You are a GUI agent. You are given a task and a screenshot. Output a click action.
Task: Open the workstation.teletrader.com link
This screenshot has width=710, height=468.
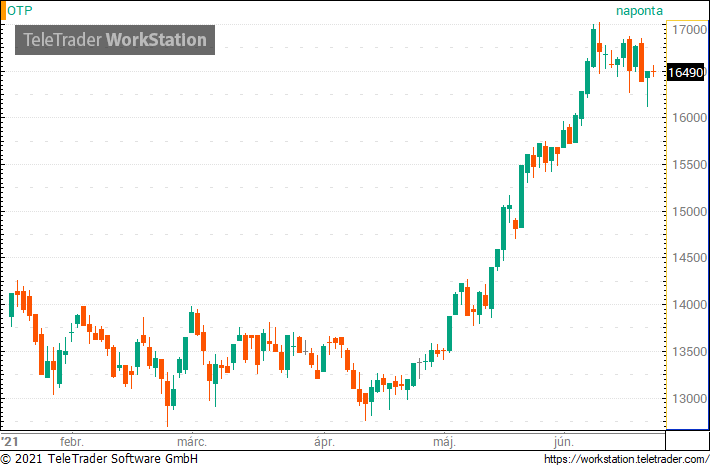coord(626,459)
